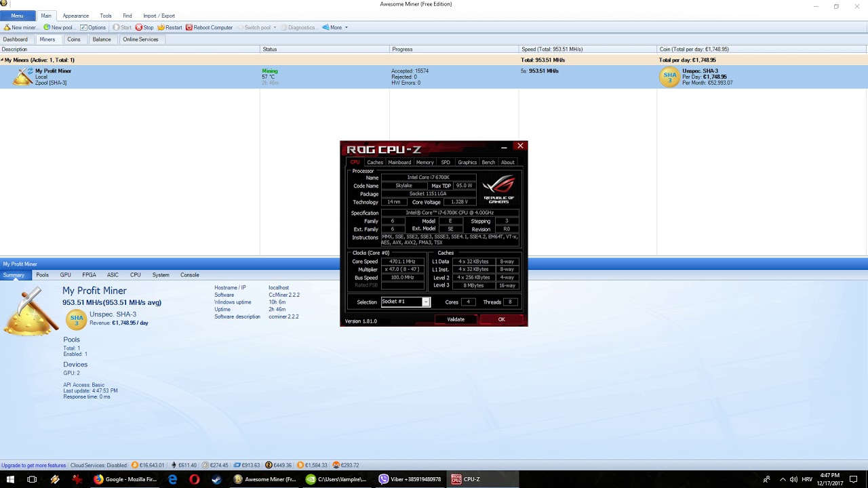Click OK in the CPU-Z window

(x=502, y=319)
